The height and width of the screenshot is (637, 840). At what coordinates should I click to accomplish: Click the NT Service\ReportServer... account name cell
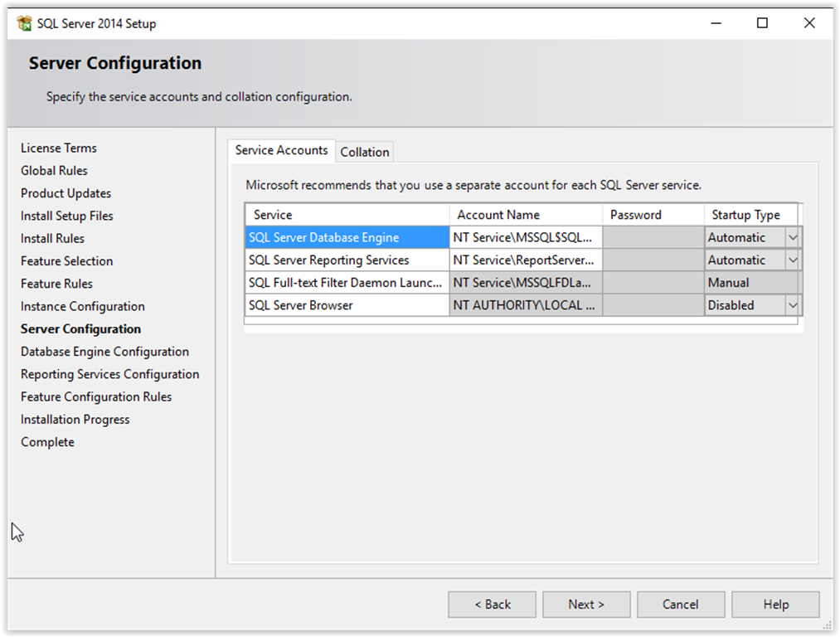tap(526, 260)
